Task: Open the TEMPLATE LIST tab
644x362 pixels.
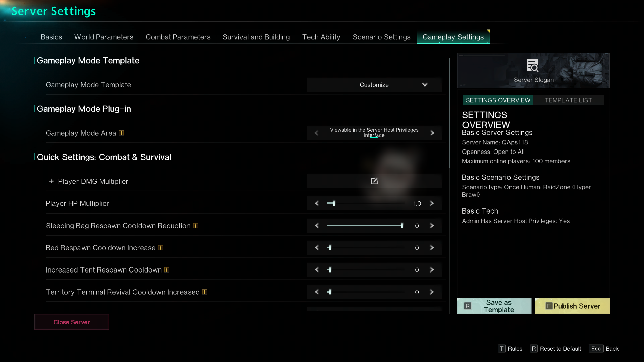Action: (x=568, y=100)
